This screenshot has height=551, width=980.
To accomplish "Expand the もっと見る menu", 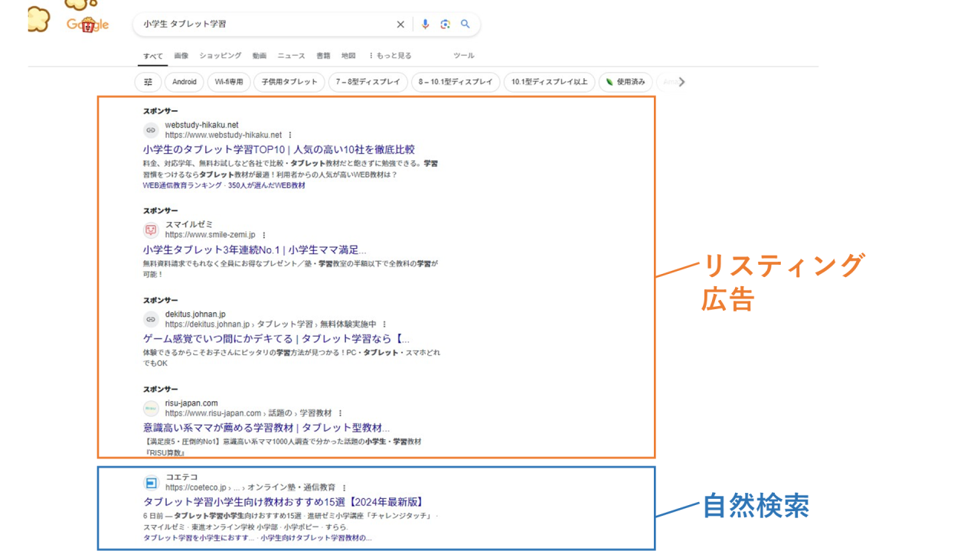I will 390,56.
